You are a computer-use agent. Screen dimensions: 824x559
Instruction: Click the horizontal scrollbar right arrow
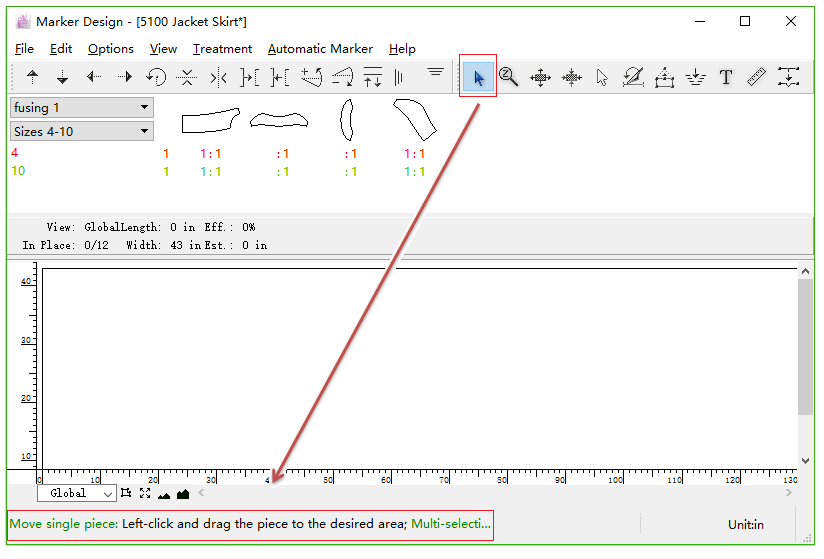click(x=788, y=493)
